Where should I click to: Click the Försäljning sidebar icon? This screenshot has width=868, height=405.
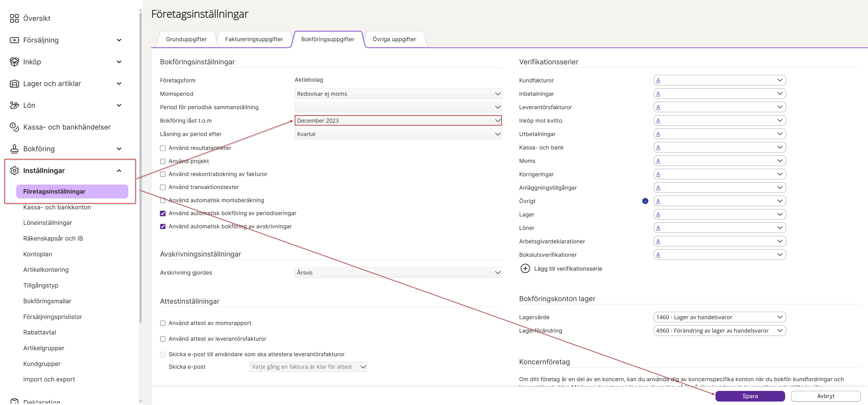[14, 40]
